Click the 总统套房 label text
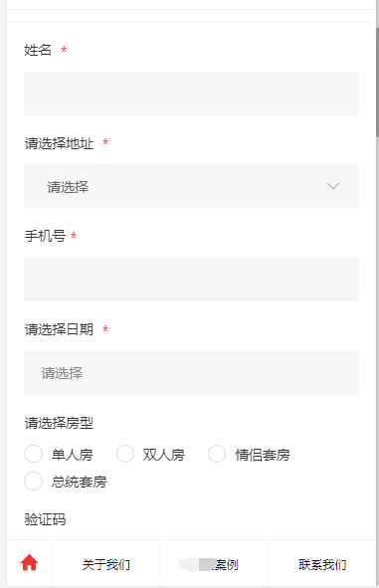The width and height of the screenshot is (379, 588). coord(80,482)
